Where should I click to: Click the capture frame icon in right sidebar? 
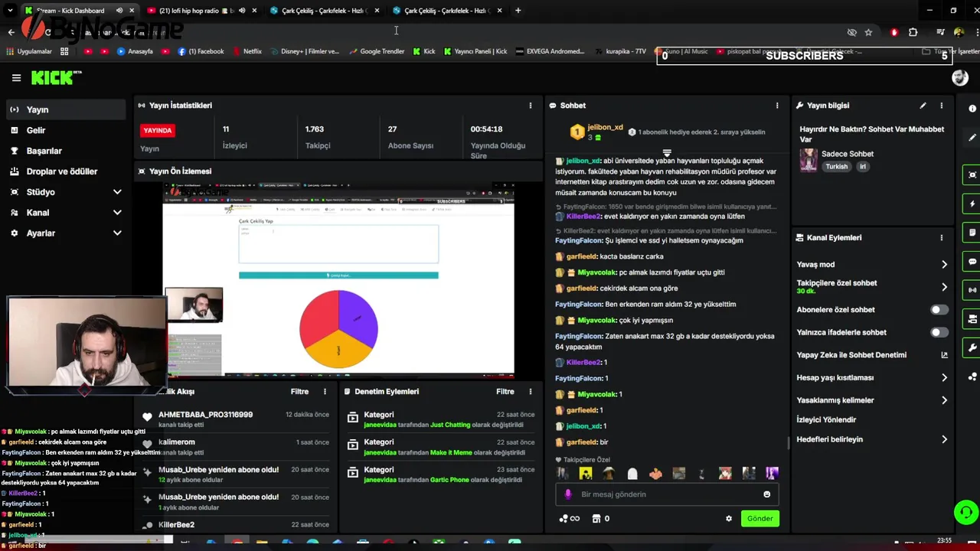pos(972,174)
